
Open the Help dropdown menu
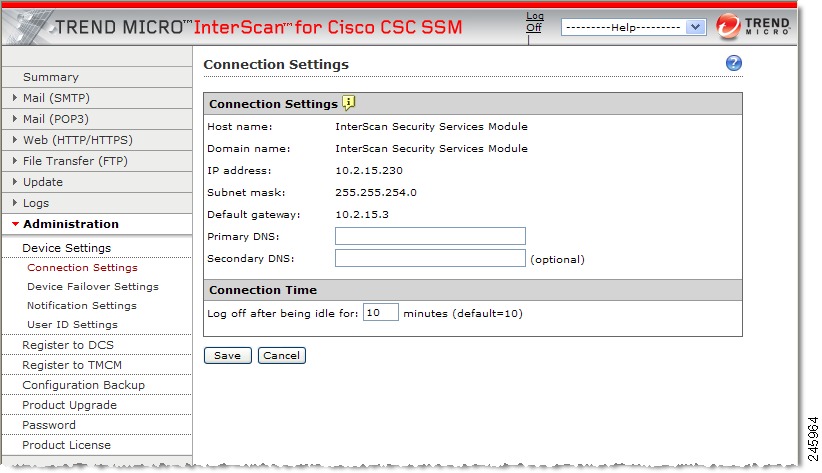click(x=633, y=27)
